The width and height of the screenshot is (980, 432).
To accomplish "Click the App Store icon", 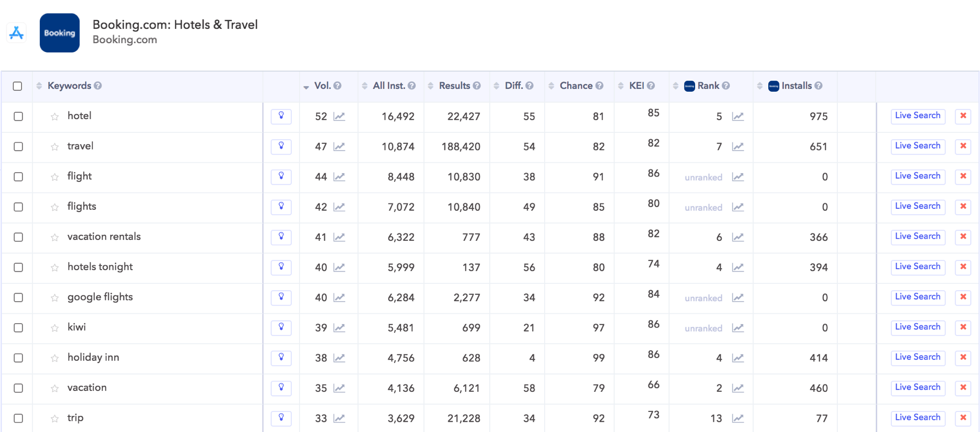I will (x=17, y=33).
